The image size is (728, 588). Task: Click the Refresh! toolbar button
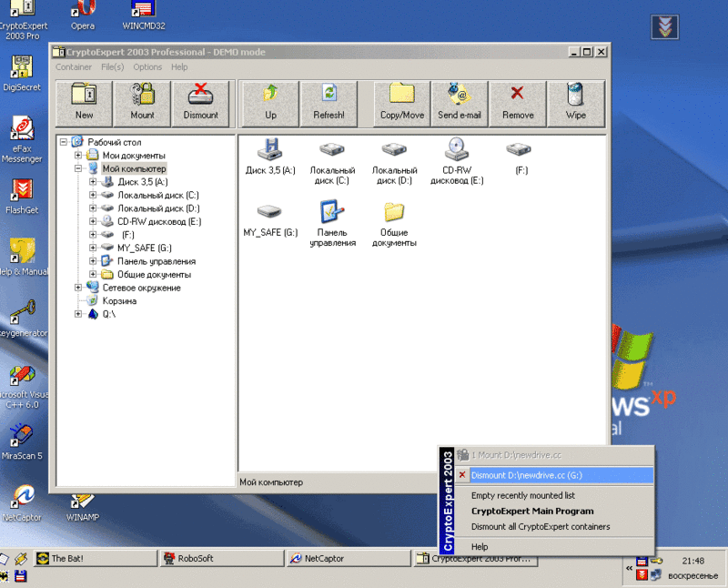coord(329,104)
